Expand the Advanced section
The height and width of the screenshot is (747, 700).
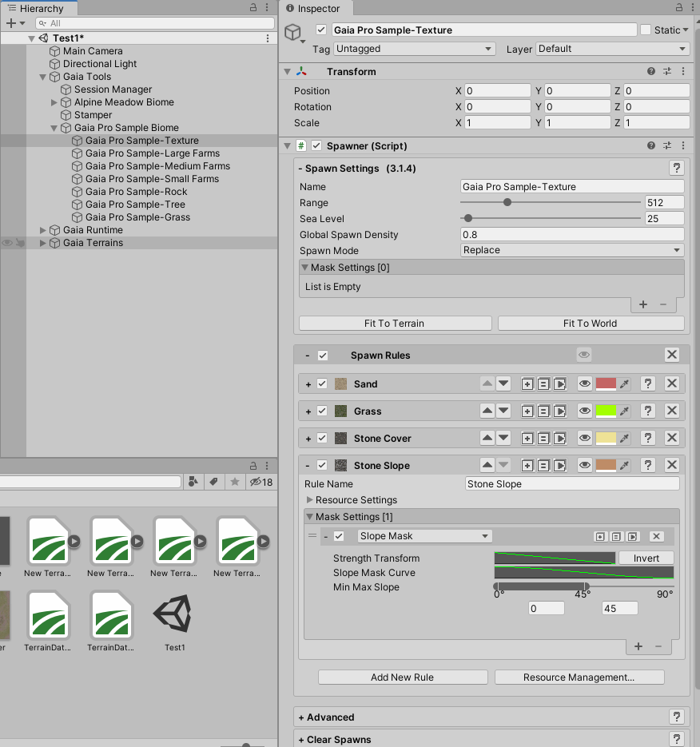301,717
